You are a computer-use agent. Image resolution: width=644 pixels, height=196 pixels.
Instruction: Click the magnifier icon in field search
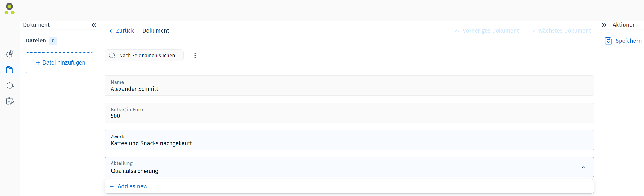tap(112, 56)
